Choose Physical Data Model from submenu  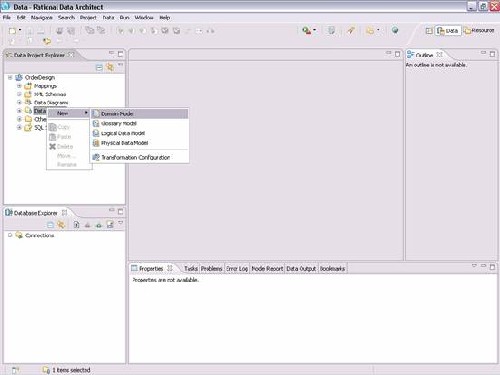point(140,143)
